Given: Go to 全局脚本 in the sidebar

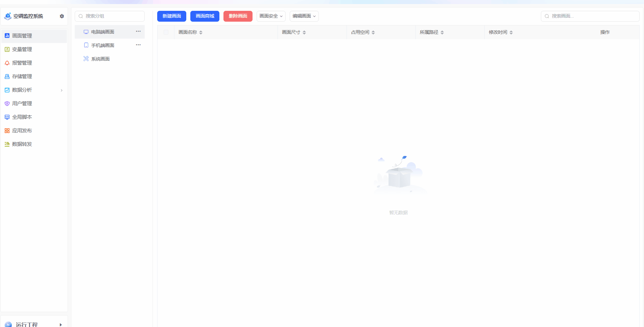Looking at the screenshot, I should point(22,117).
